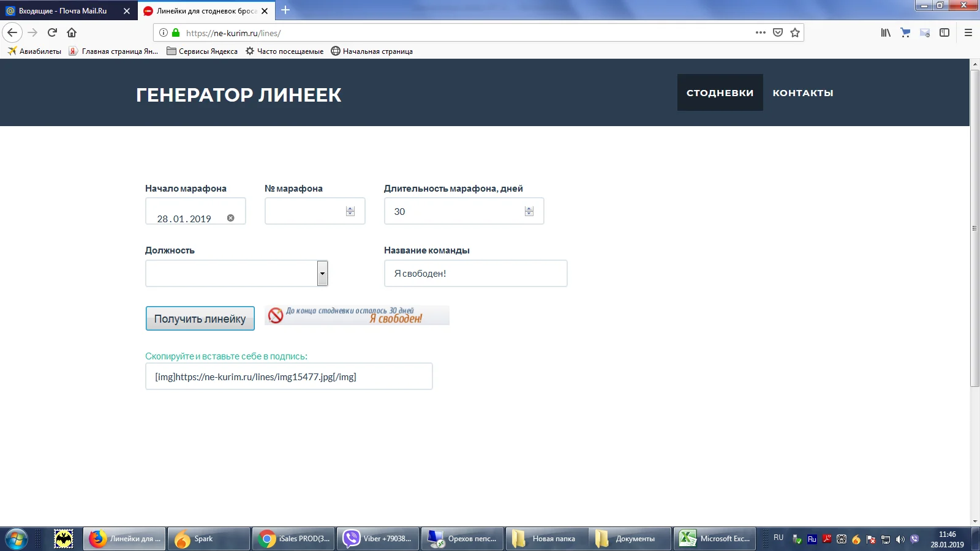This screenshot has height=551, width=980.
Task: Click the № марафона spinner arrows
Action: [x=350, y=211]
